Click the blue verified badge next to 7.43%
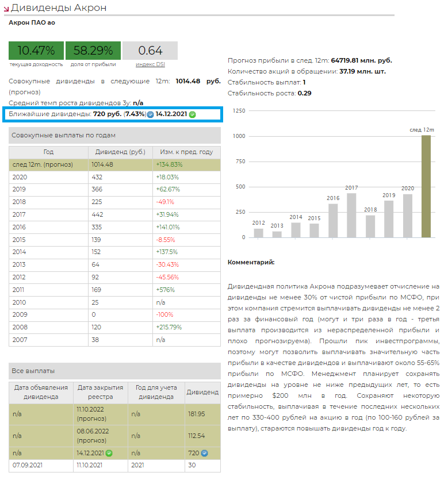 (150, 114)
